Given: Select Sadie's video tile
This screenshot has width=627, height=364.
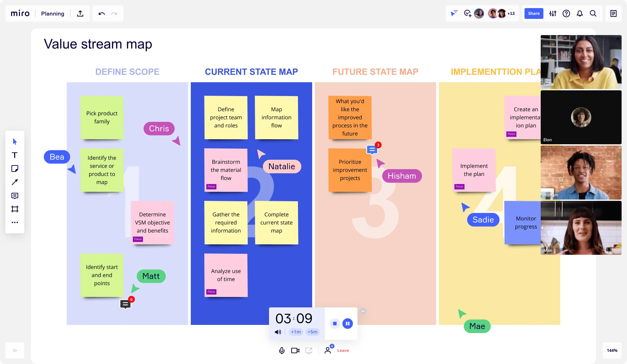Looking at the screenshot, I should [581, 62].
